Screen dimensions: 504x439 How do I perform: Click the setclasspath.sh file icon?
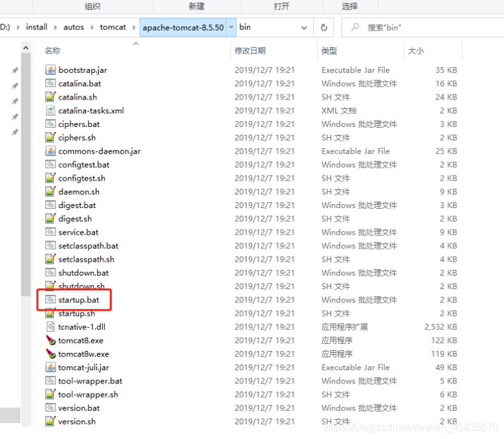click(50, 258)
